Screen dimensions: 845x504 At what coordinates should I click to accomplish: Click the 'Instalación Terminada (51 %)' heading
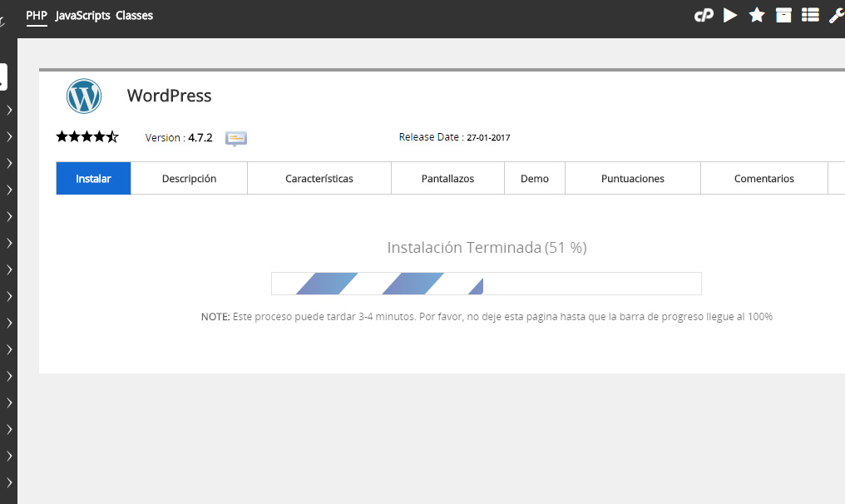point(487,247)
